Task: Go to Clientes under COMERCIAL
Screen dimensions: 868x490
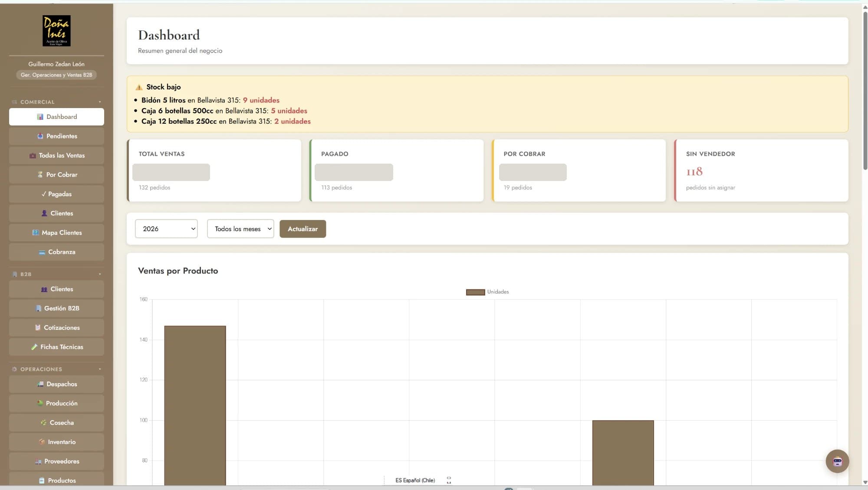Action: (x=56, y=213)
